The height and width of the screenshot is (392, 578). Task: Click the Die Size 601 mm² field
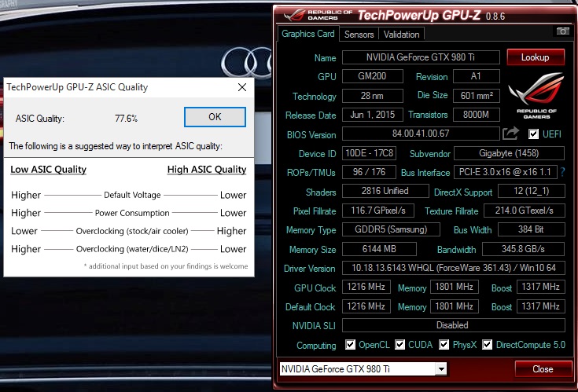(x=477, y=96)
